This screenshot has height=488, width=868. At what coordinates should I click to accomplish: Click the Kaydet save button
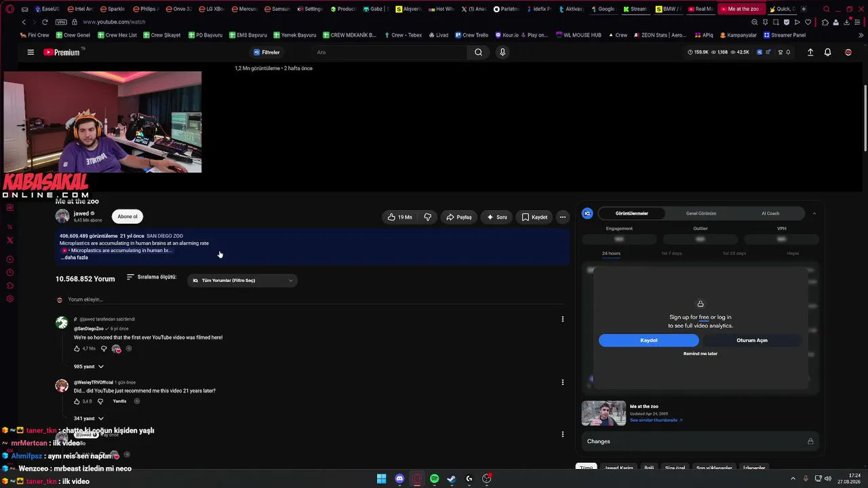pyautogui.click(x=535, y=217)
